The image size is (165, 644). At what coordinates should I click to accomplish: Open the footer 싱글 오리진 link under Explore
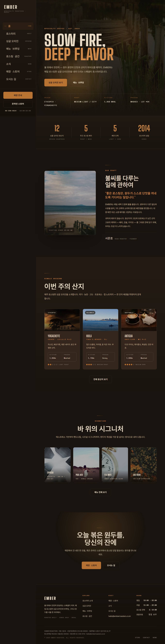[x=87, y=606]
